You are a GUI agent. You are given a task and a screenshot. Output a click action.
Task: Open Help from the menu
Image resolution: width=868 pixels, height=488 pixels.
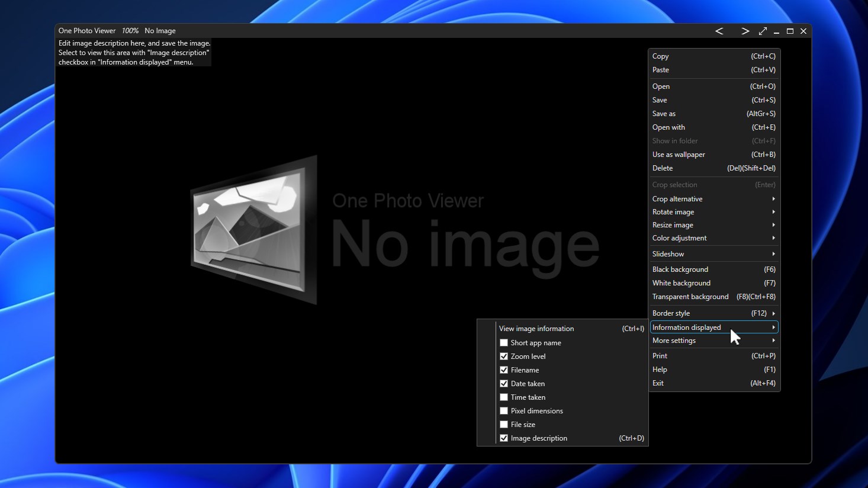click(x=660, y=369)
